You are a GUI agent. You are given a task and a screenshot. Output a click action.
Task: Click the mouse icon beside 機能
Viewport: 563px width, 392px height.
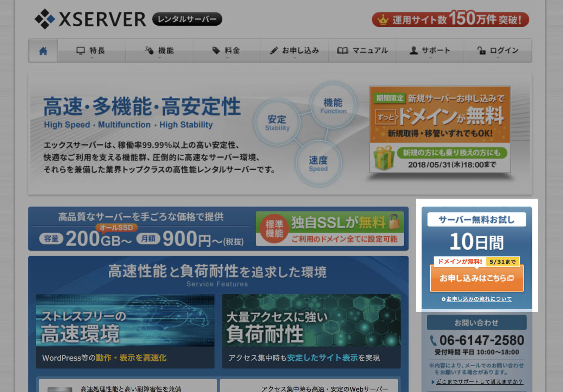[149, 51]
